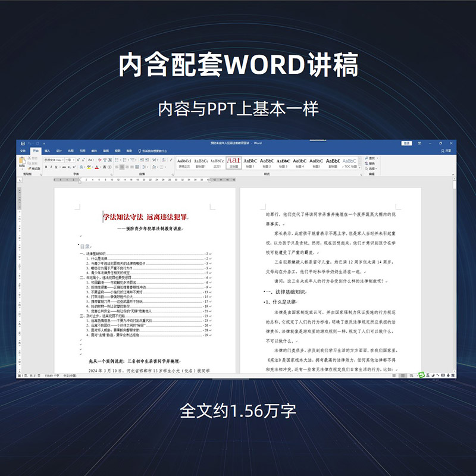Click the text highlight color icon
Viewport: 476px width, 476px height.
[89, 167]
